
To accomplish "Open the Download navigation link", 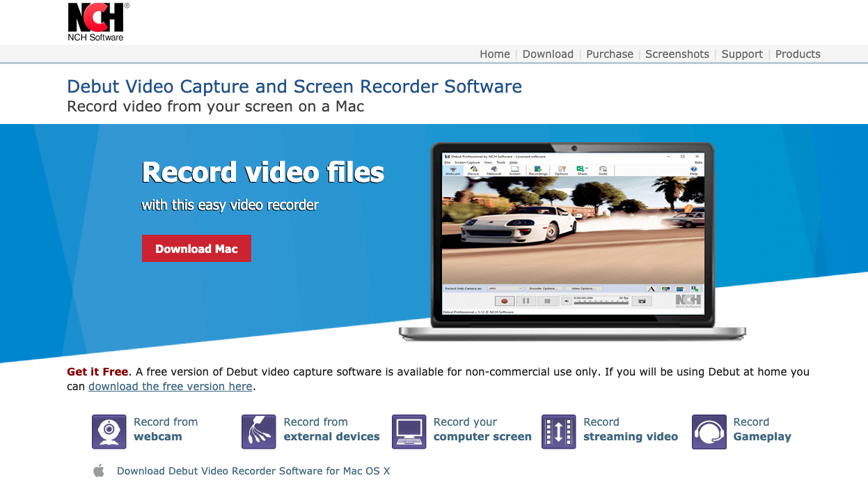I will pos(548,54).
